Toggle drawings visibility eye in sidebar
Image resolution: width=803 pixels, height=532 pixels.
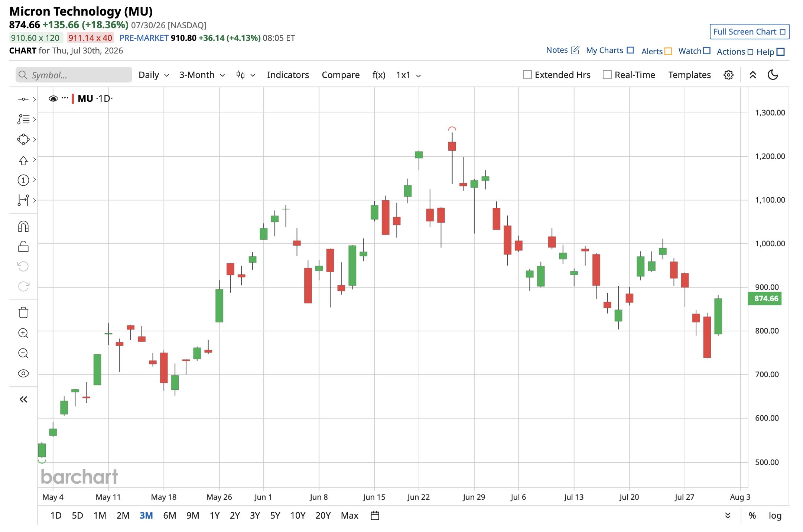pyautogui.click(x=23, y=373)
